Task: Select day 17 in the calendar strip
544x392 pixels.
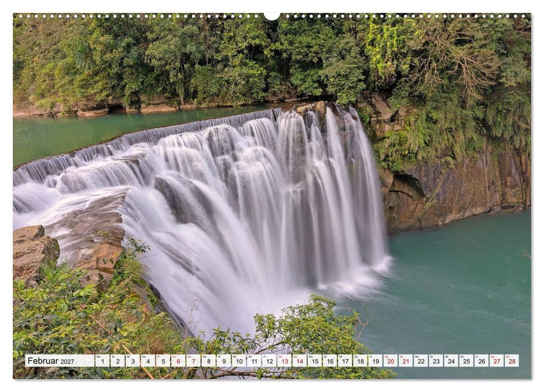Action: click(345, 361)
